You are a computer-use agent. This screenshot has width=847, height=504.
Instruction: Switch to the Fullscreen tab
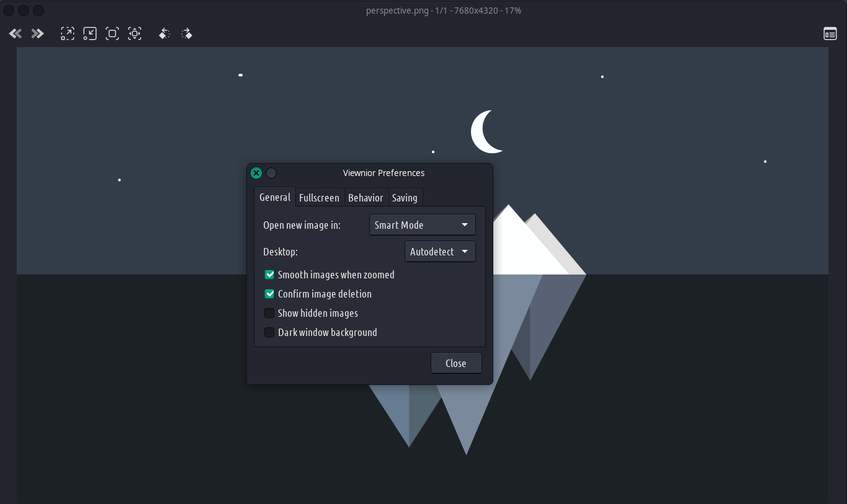coord(319,198)
